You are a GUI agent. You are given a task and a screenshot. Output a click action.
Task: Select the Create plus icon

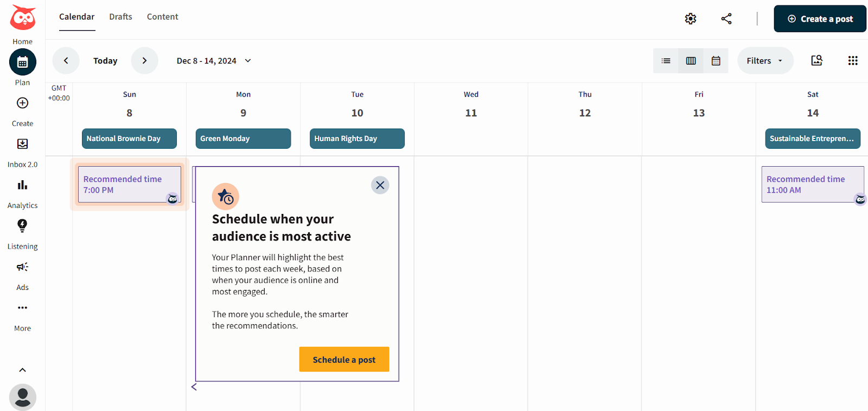tap(22, 103)
